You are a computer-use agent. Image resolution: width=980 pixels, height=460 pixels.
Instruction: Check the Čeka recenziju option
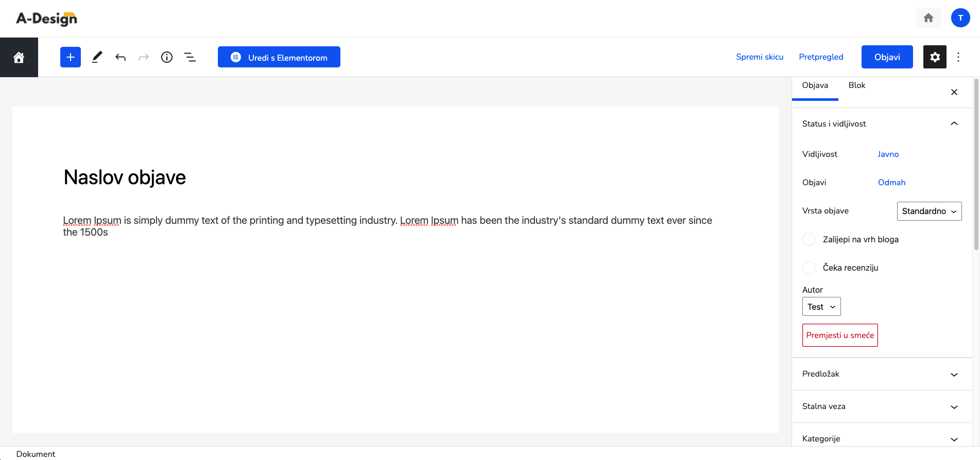(x=809, y=268)
